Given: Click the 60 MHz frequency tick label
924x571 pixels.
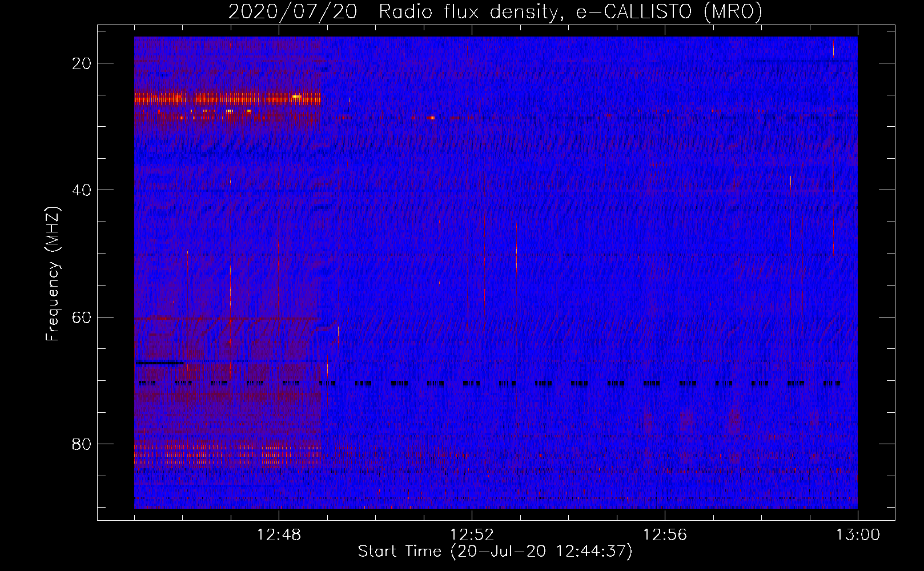Looking at the screenshot, I should pos(82,317).
